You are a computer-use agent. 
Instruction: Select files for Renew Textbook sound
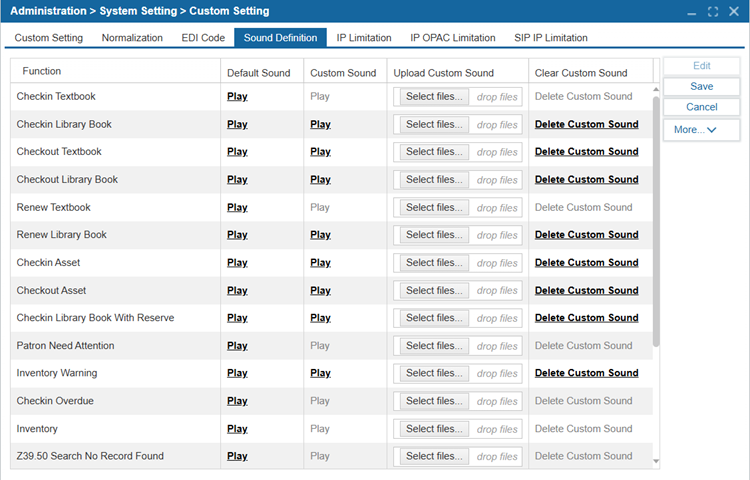coord(434,208)
